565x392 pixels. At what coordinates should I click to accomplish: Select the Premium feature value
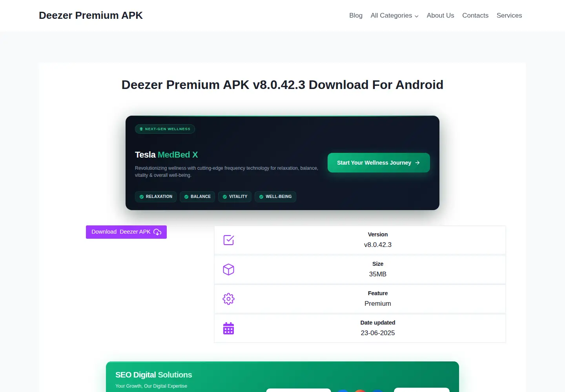tap(378, 303)
